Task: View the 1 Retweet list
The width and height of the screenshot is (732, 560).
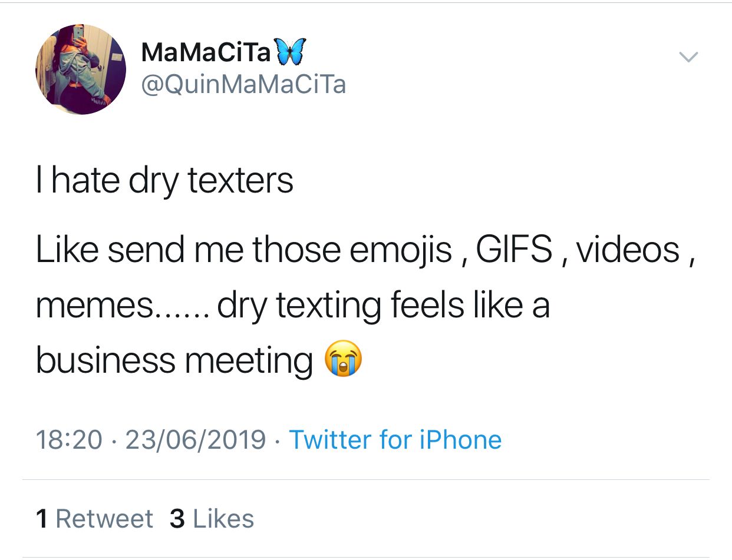Action: [94, 519]
